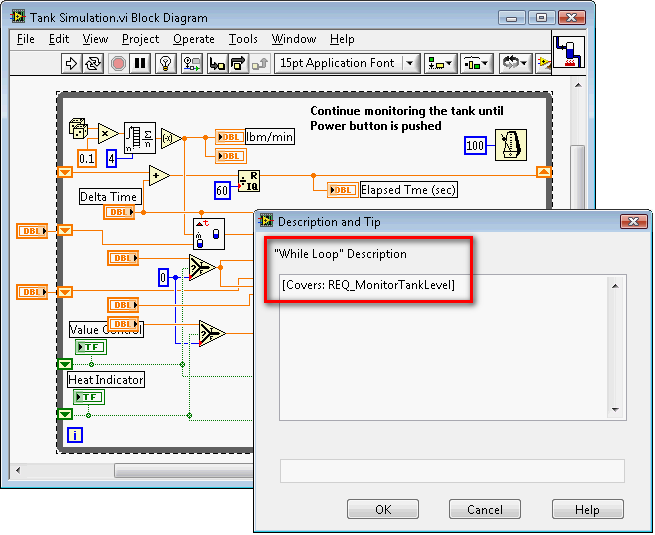Click the Step Into button
Viewport: 655px width, 535px height.
coord(216,63)
